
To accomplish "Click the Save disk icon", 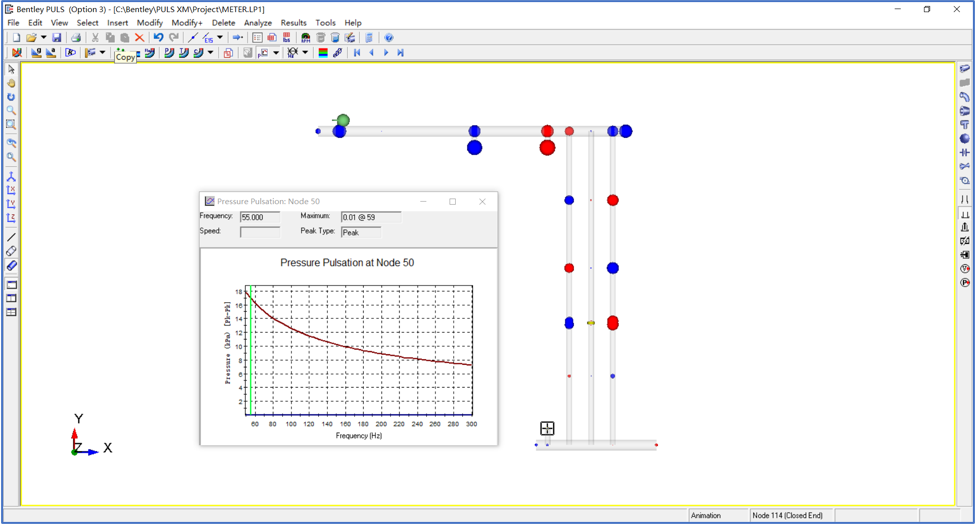I will pyautogui.click(x=57, y=38).
